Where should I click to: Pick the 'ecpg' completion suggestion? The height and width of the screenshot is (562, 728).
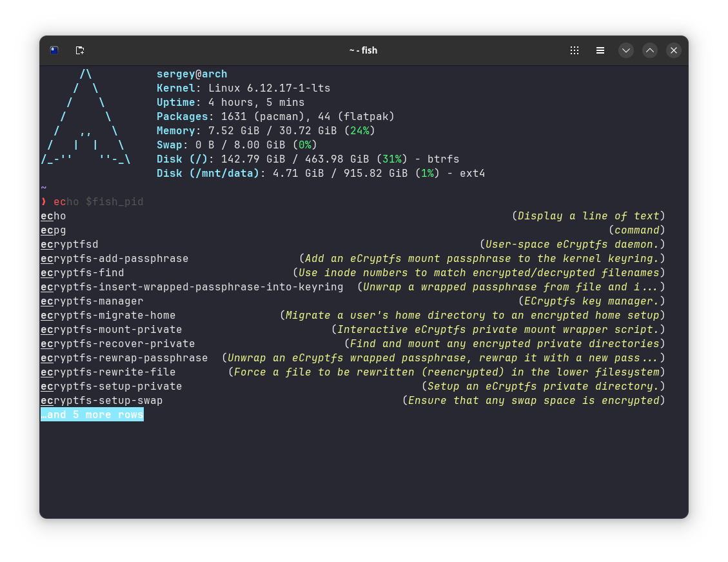tap(54, 230)
